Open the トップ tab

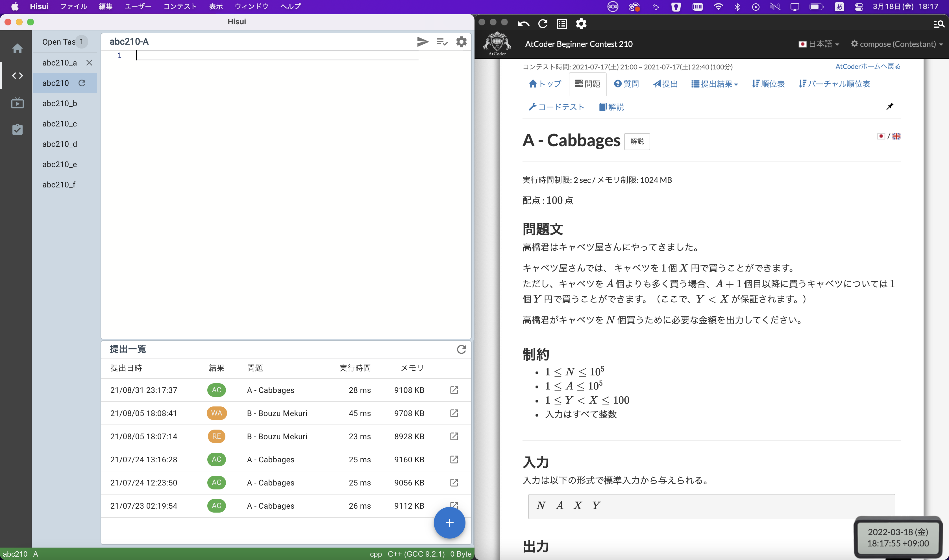click(x=545, y=84)
